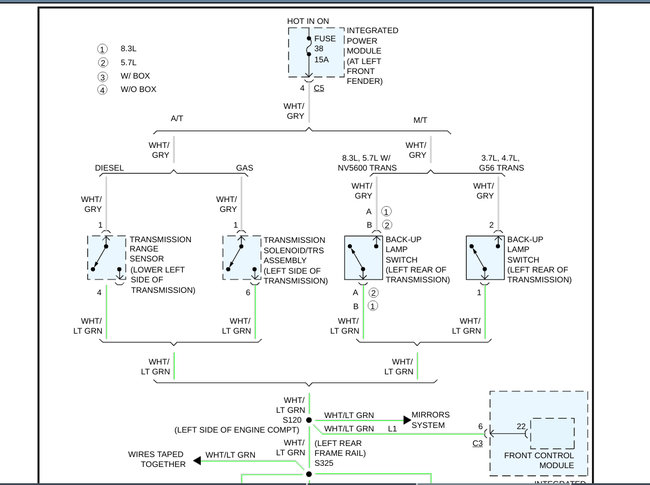Select "(LEFT SIDE OF ENGINE COMPT)" text
650x485 pixels.
click(x=237, y=430)
